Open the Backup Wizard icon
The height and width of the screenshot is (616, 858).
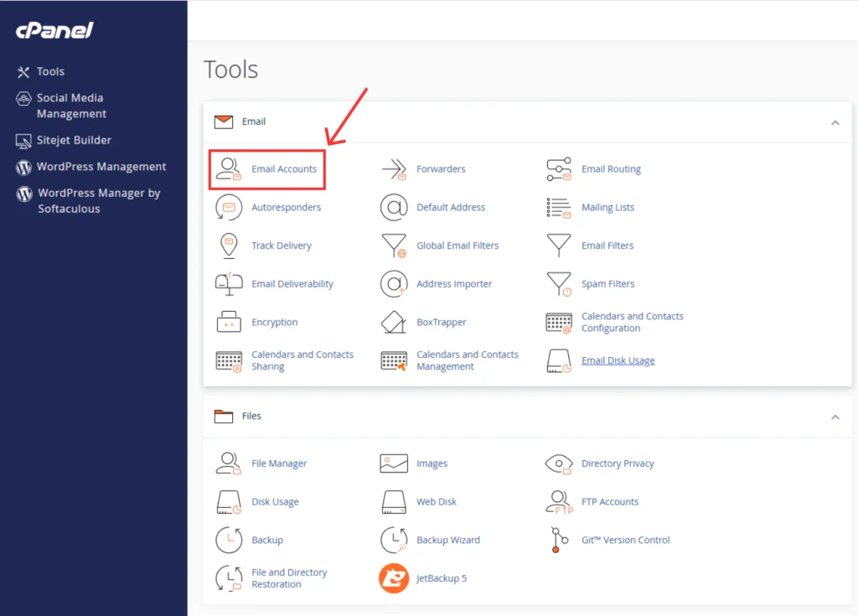tap(394, 541)
